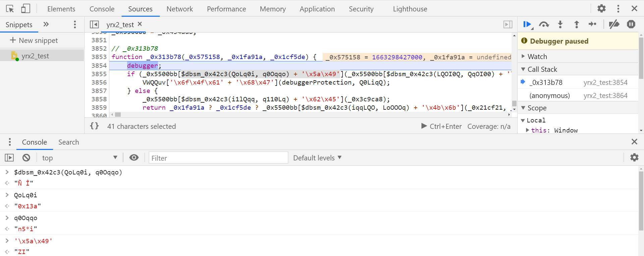Clear the console output
The height and width of the screenshot is (256, 644).
tap(26, 157)
